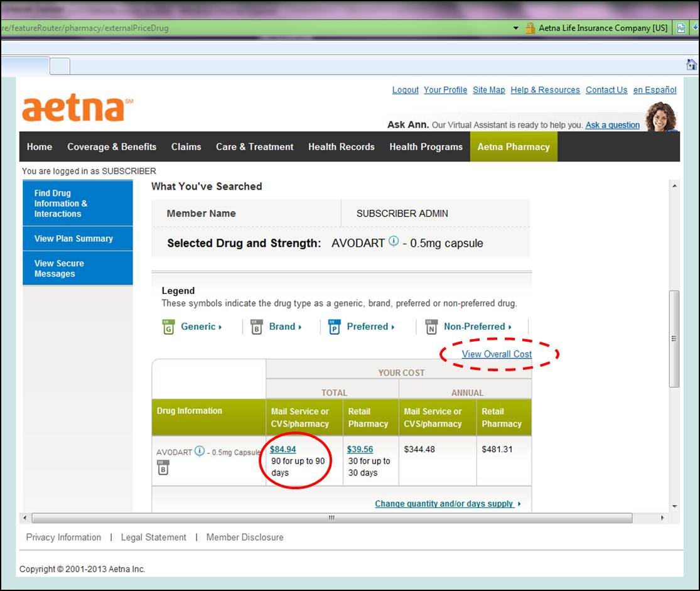
Task: Click the new tab button
Action: (60, 66)
